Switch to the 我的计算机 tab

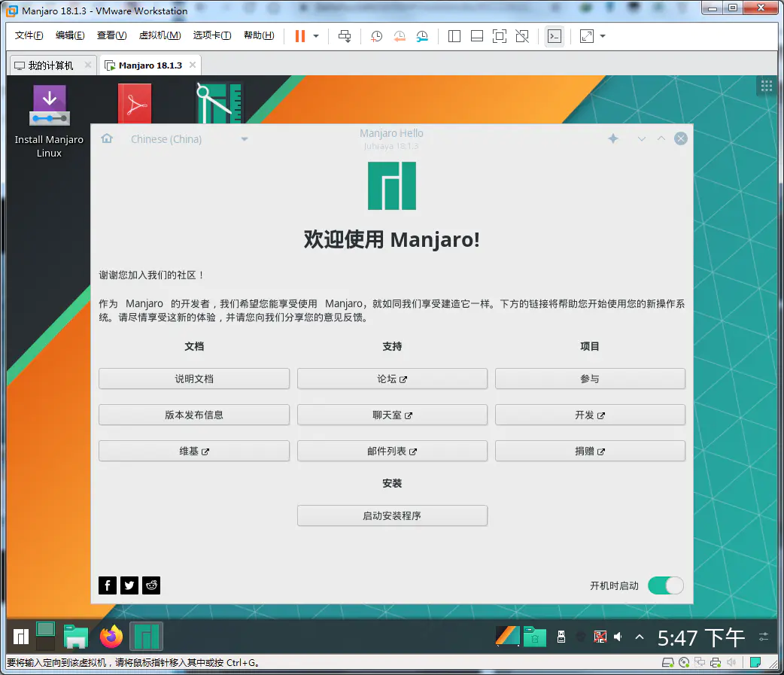click(x=50, y=65)
